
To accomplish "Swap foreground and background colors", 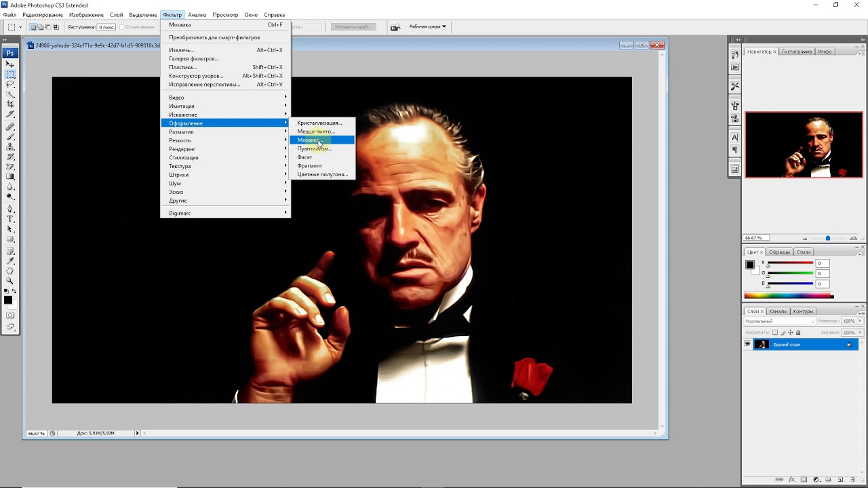I will tap(14, 291).
